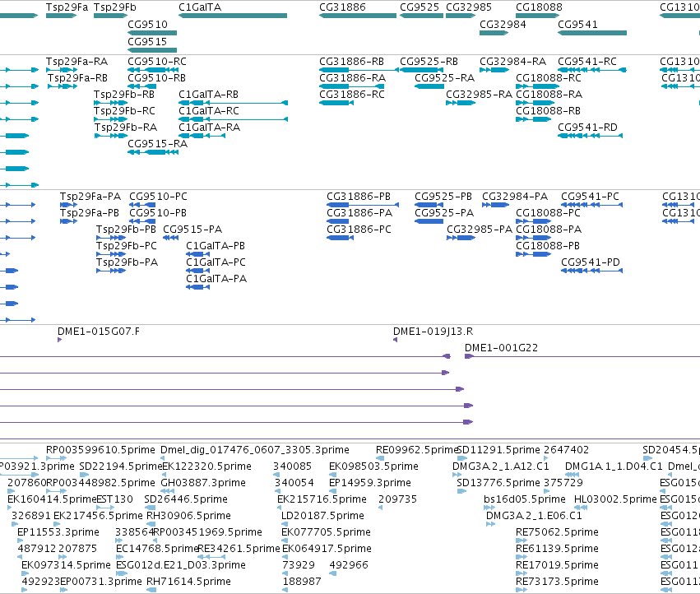Open the CG31886-RB transcript
Image resolution: width=700 pixels, height=594 pixels.
tap(359, 70)
